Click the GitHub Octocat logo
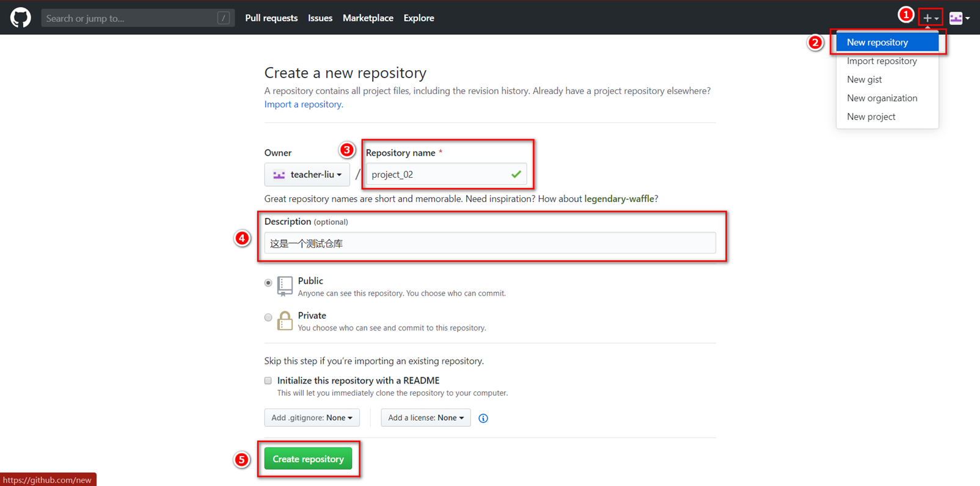Screen dimensions: 980x486 (20, 18)
